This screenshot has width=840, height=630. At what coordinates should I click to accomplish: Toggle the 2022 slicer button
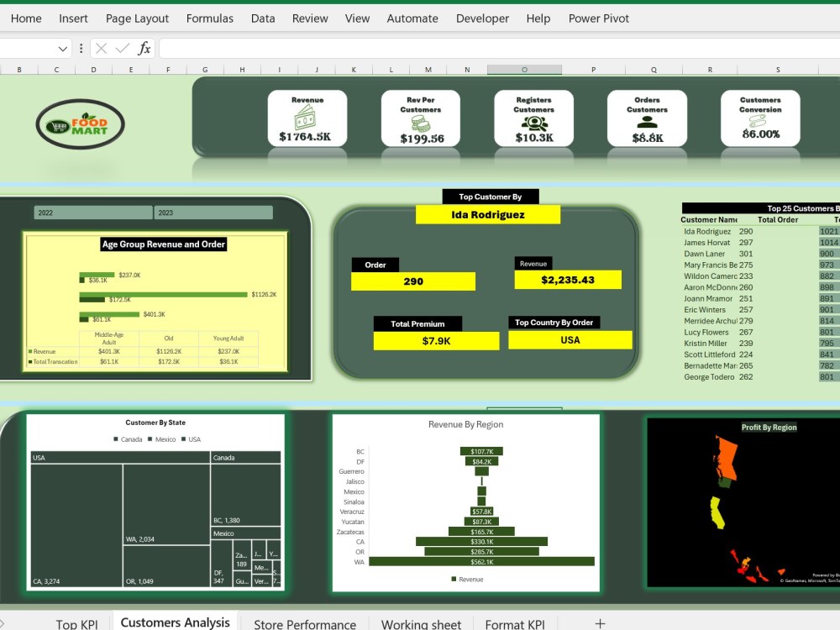[x=92, y=212]
